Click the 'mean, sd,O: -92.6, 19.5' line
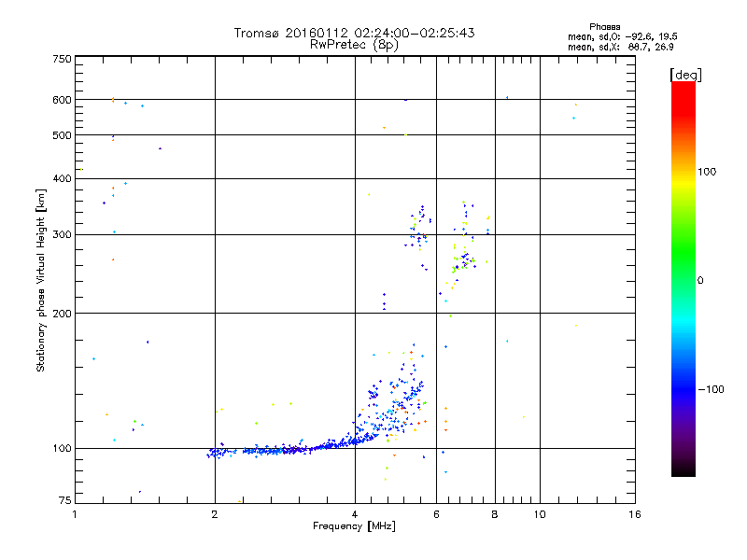Screen dimensions: 747x560 pos(622,36)
